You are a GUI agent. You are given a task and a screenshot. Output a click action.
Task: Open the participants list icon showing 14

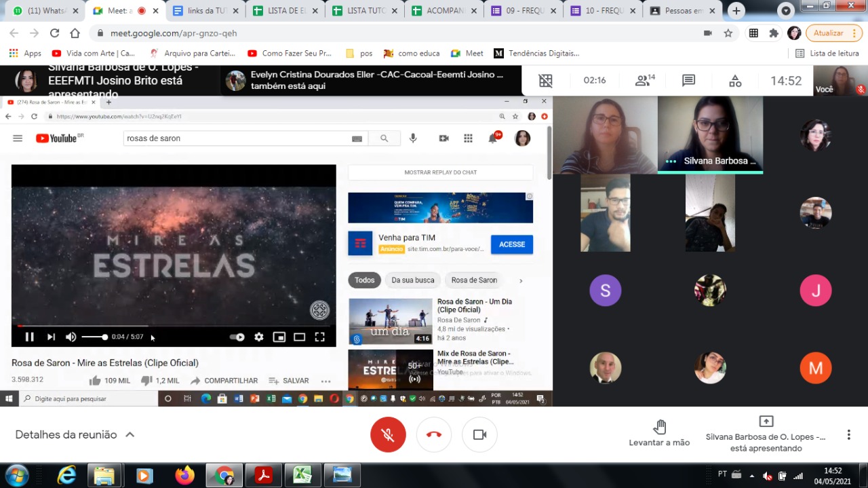[x=644, y=81]
